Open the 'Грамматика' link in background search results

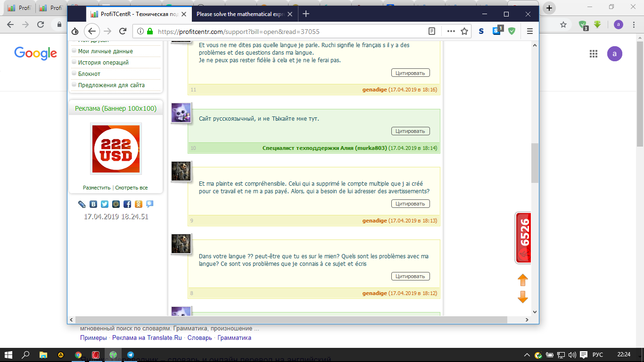[234, 337]
